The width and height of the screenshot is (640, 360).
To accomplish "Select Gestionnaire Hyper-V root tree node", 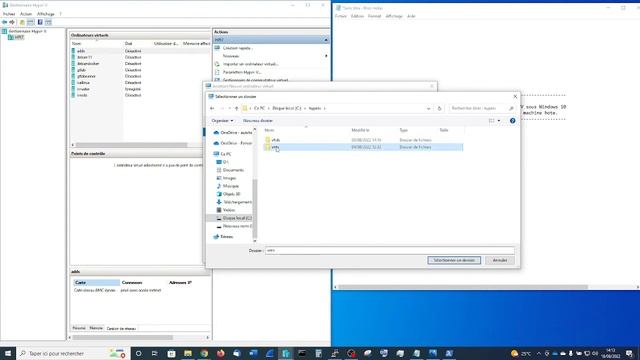I will pyautogui.click(x=24, y=31).
